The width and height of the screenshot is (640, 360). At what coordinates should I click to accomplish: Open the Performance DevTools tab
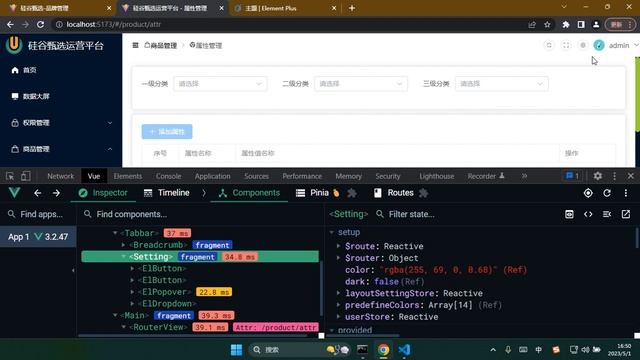[302, 176]
